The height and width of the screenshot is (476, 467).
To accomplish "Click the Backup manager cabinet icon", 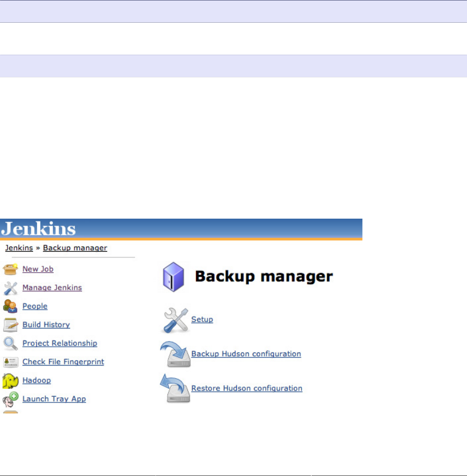I will pyautogui.click(x=173, y=277).
